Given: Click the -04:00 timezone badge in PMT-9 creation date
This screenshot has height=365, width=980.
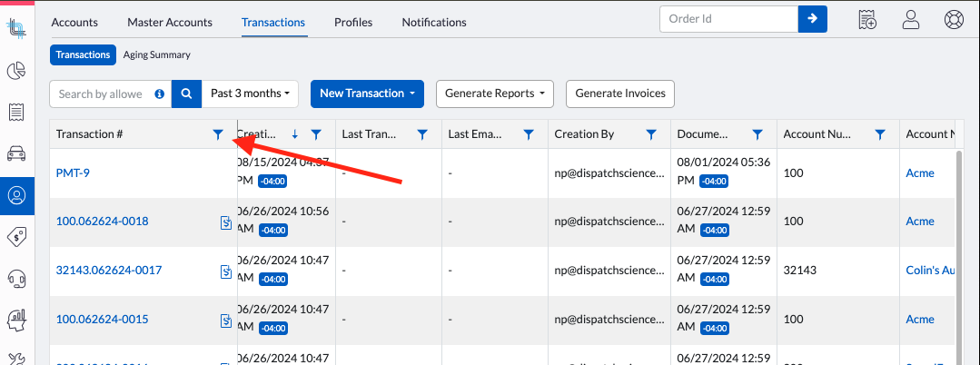Looking at the screenshot, I should pos(272,182).
